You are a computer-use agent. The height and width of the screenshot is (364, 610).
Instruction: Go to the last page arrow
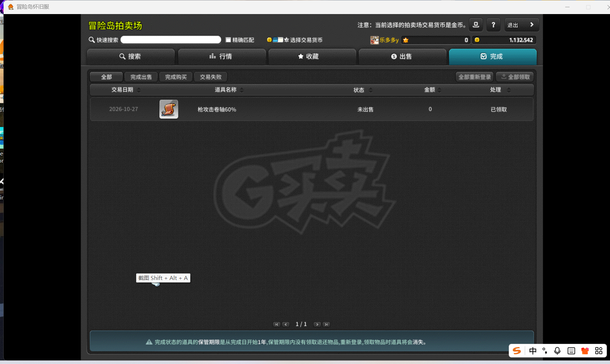[x=326, y=324]
